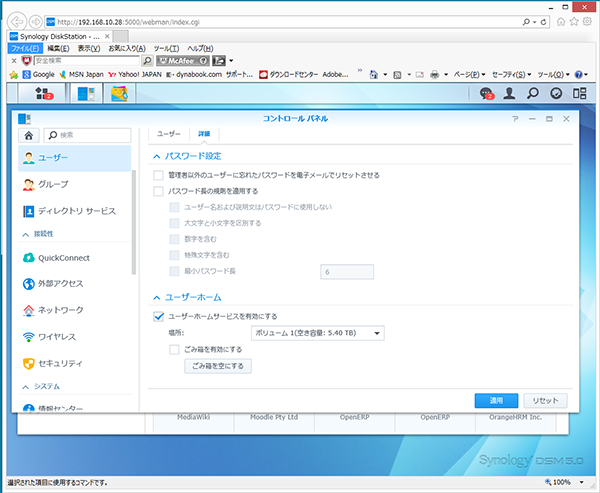Open the DSM user options icon
Image resolution: width=600 pixels, height=493 pixels.
[x=509, y=93]
